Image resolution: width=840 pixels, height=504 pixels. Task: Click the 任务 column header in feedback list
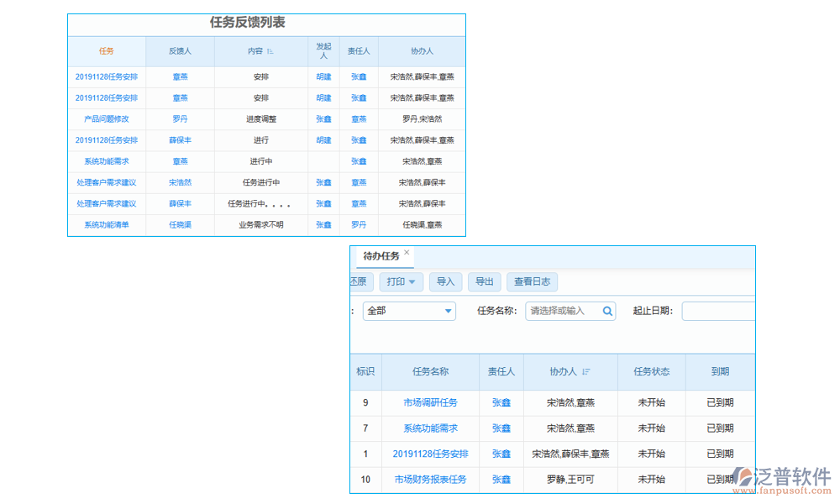[x=106, y=51]
